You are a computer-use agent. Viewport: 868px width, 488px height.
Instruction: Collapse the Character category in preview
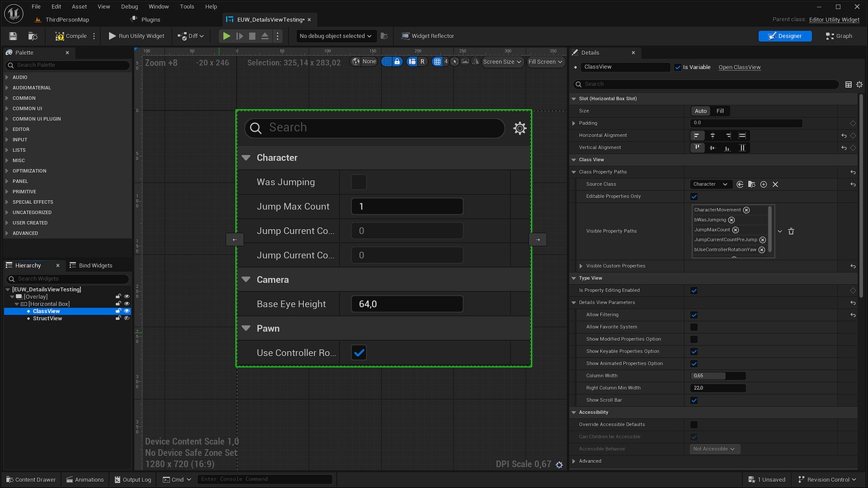coord(246,157)
